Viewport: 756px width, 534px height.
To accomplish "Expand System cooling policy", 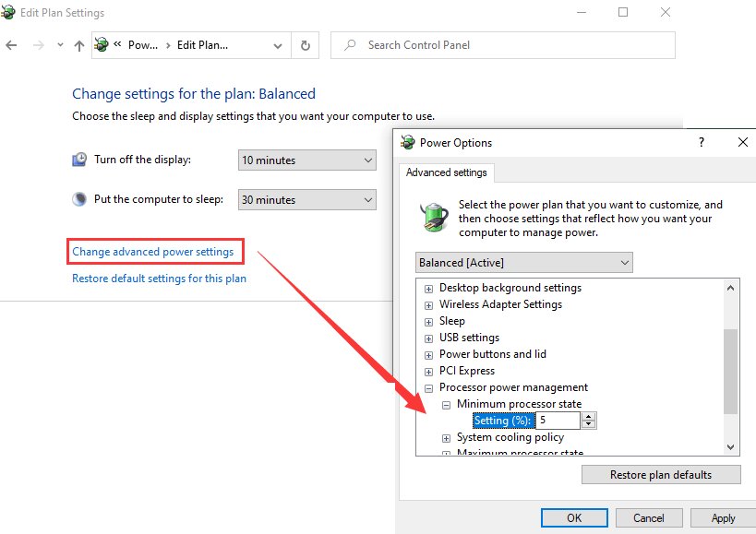I will point(447,438).
